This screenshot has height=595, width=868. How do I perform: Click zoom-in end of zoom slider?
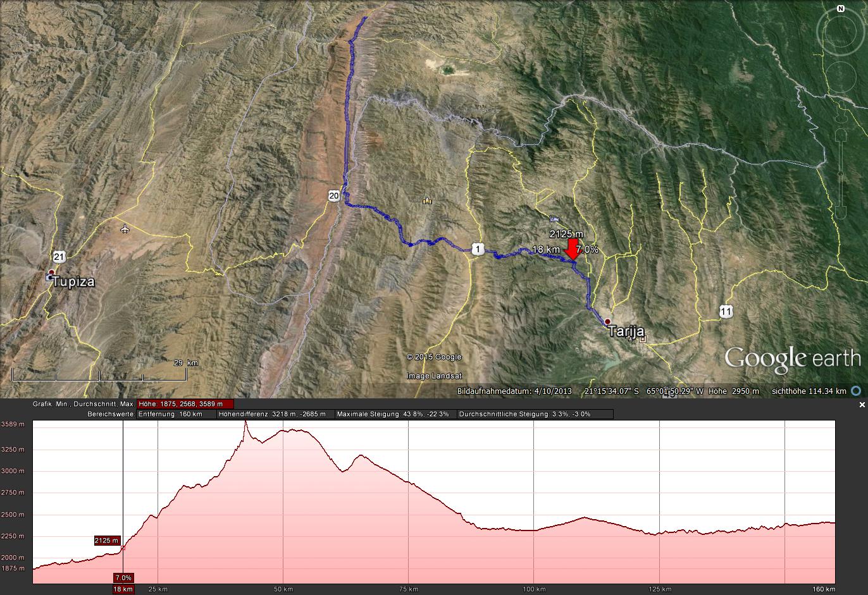[841, 135]
